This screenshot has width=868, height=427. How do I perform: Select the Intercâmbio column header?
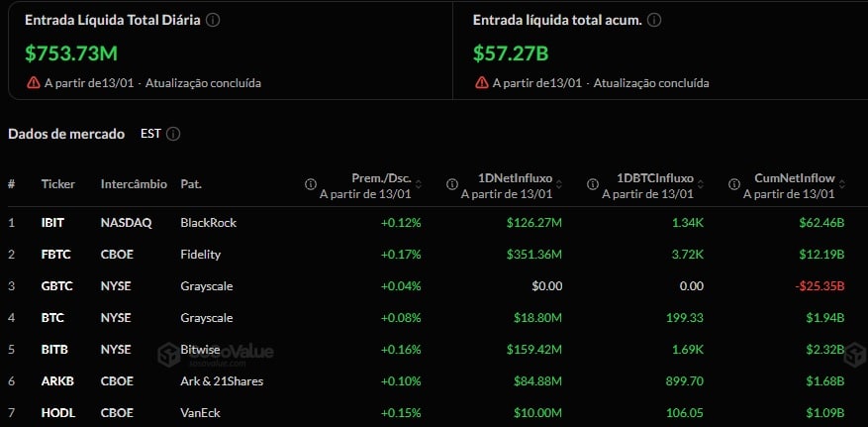coord(134,184)
